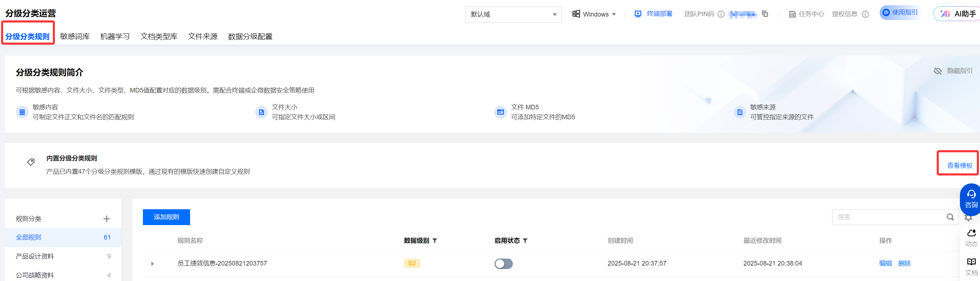980x281 pixels.
Task: Expand the Windows platform selector
Action: 594,14
